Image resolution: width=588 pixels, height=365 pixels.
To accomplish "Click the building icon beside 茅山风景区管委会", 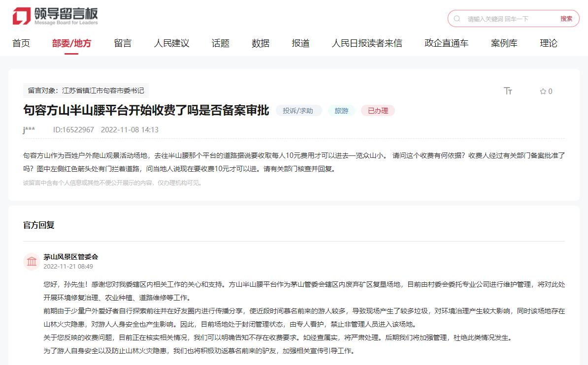I will 32,261.
